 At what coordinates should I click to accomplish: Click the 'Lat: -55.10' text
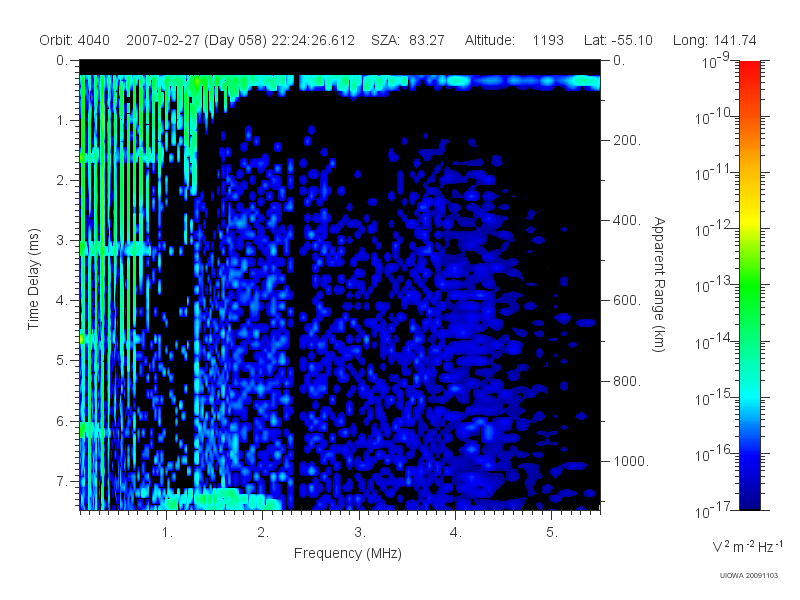coord(618,40)
